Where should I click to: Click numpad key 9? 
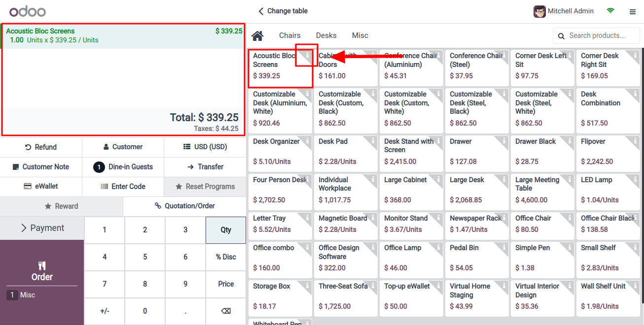coord(185,284)
